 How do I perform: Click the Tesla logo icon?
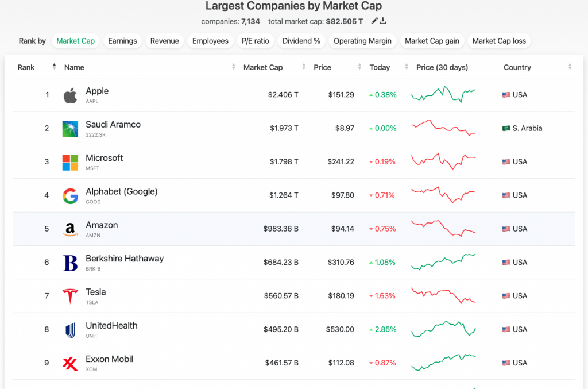coord(70,296)
